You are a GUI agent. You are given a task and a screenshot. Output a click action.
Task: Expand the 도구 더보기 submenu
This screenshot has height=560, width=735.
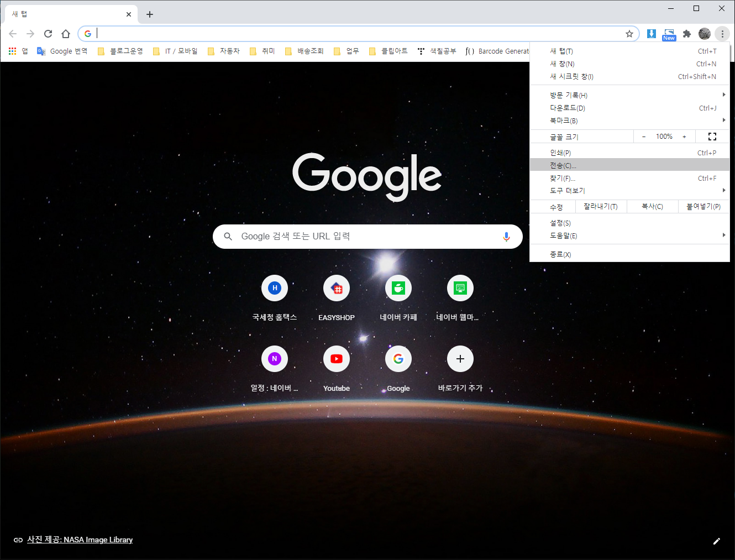[x=629, y=191]
